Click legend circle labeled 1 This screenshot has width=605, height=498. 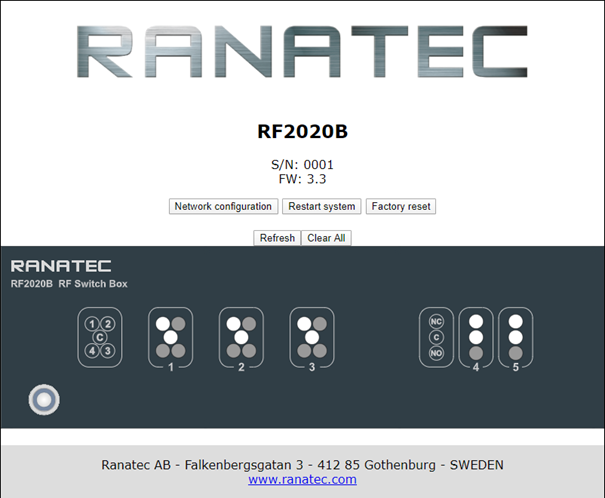point(92,324)
